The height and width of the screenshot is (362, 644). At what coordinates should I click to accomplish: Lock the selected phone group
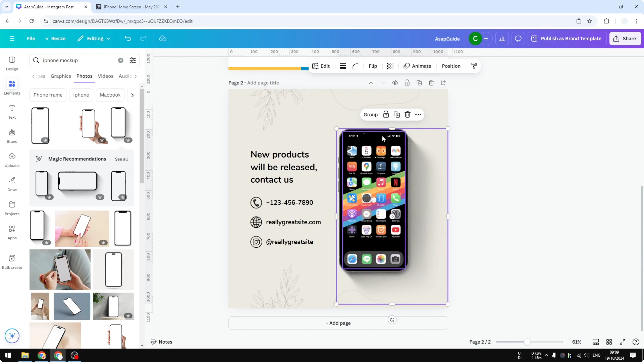[x=386, y=114]
